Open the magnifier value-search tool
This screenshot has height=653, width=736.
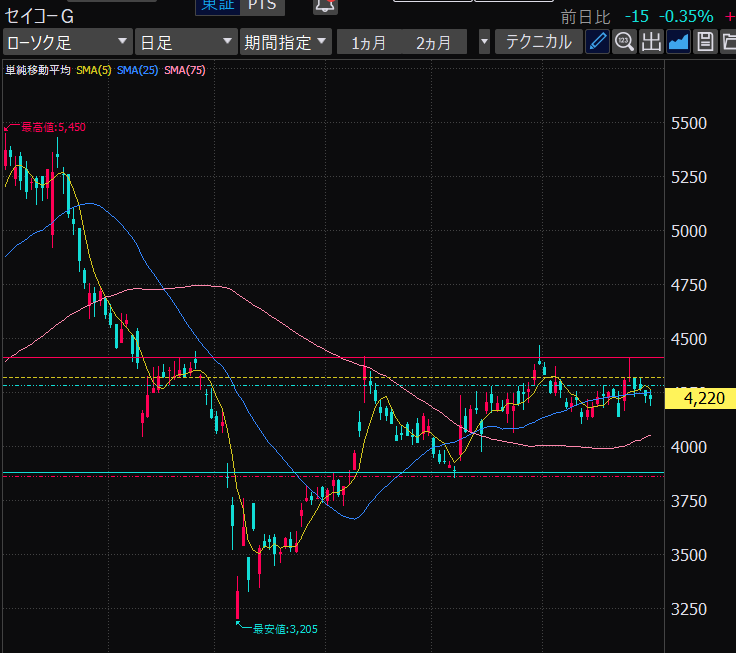(x=624, y=42)
